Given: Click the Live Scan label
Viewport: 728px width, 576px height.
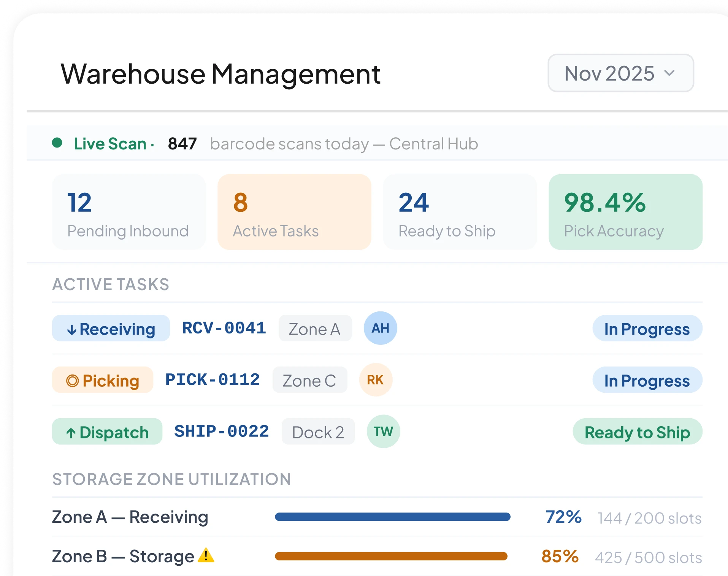Looking at the screenshot, I should pos(110,144).
